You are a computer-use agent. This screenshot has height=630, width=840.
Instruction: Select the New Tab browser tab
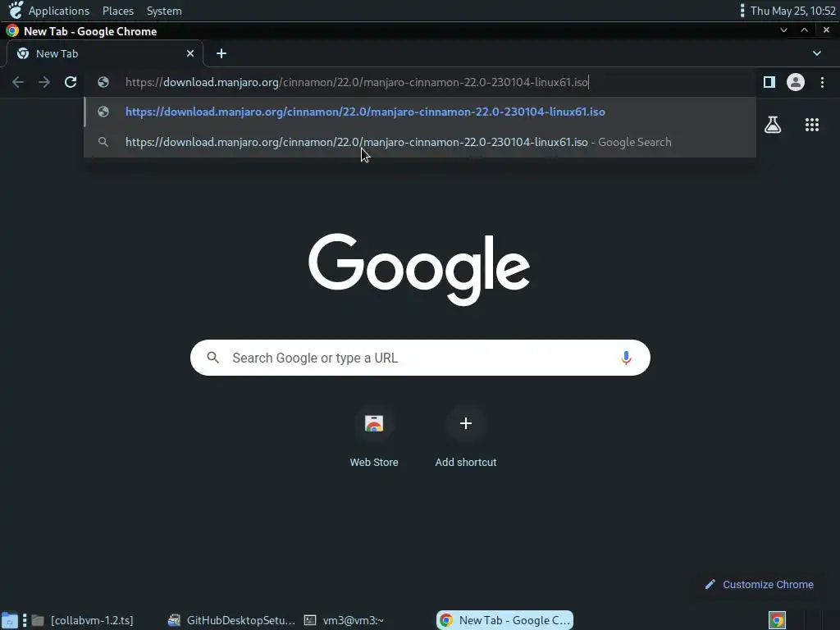105,53
